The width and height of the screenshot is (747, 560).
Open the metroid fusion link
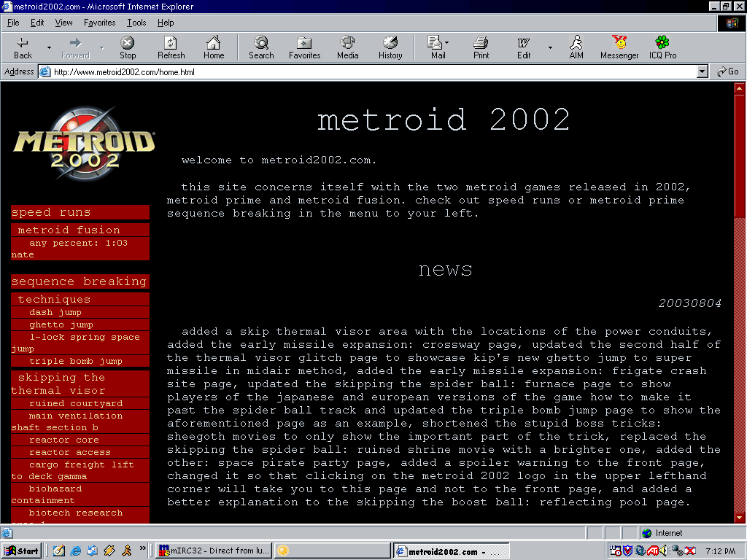point(69,230)
